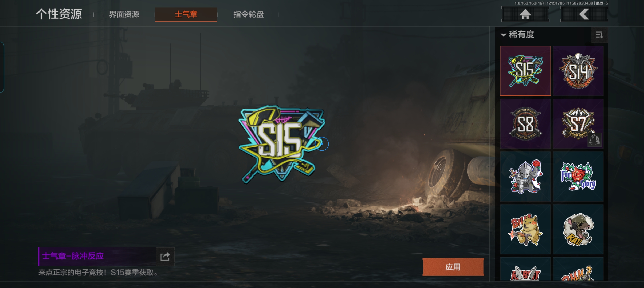
Task: Select the S14 badge thumbnail
Action: tap(578, 71)
